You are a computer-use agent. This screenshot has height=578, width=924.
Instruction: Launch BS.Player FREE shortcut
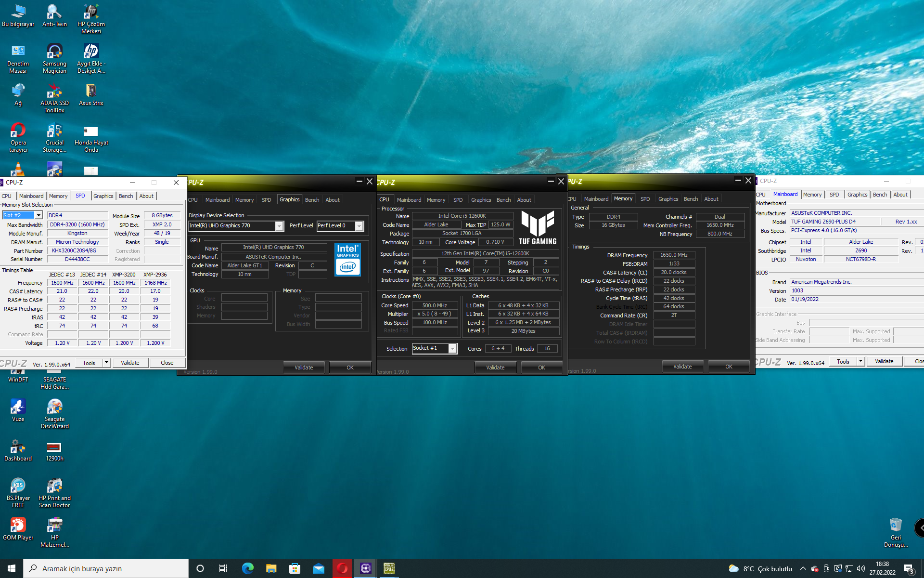(x=18, y=493)
